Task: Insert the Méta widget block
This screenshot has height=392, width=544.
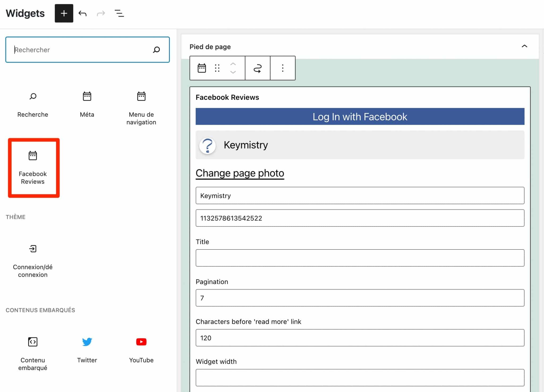Action: (x=87, y=105)
